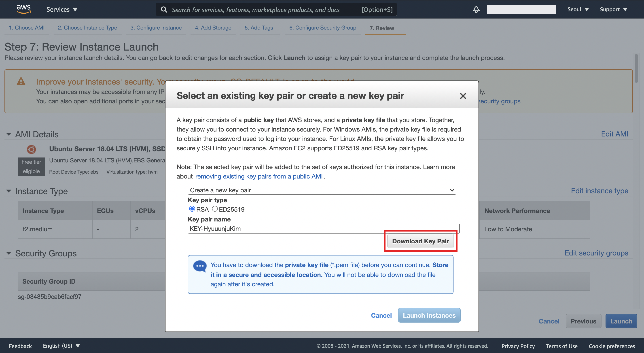Switch to the Configure Security Group tab
Viewport: 644px width, 353px height.
click(322, 28)
